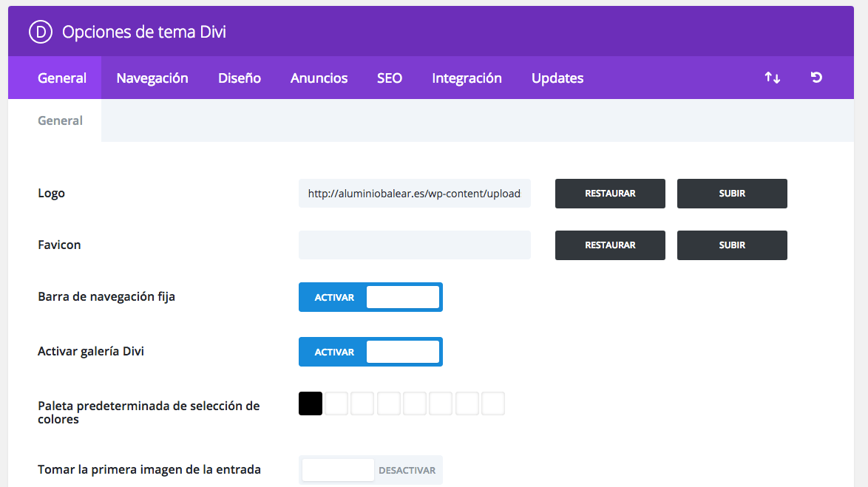Screen dimensions: 868x487
Task: Click the reset options undo icon
Action: tap(816, 78)
